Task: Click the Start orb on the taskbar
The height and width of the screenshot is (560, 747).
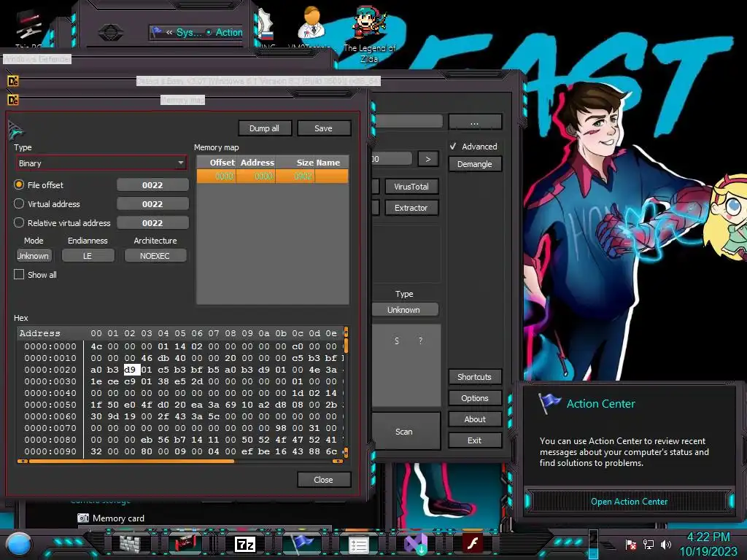Action: [x=19, y=544]
